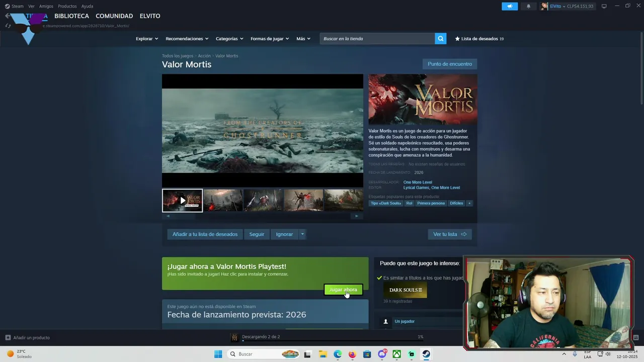Image resolution: width=644 pixels, height=362 pixels.
Task: Open Microsoft Edge from the taskbar
Action: point(337,354)
